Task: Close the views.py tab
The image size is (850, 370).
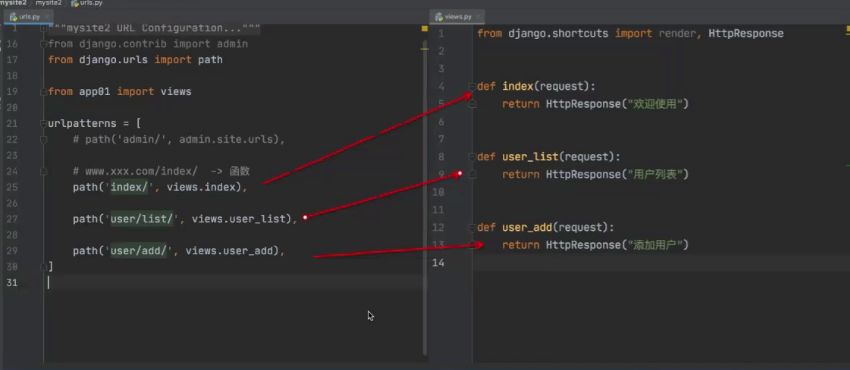Action: click(x=478, y=17)
